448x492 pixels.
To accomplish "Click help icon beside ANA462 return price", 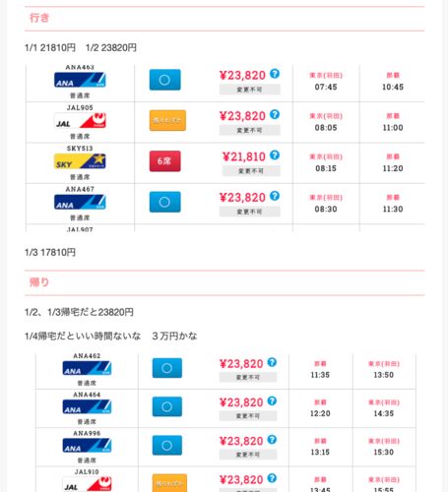I will [272, 362].
